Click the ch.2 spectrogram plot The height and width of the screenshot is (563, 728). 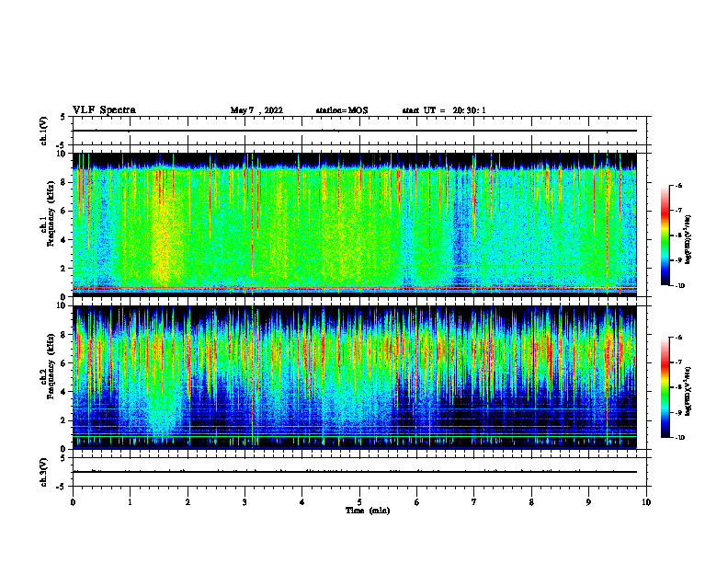point(354,377)
